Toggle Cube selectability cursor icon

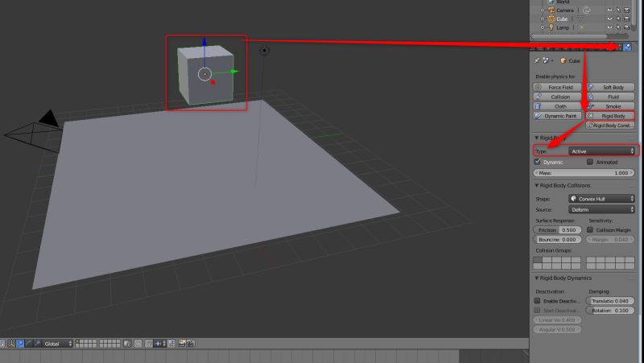pyautogui.click(x=618, y=19)
